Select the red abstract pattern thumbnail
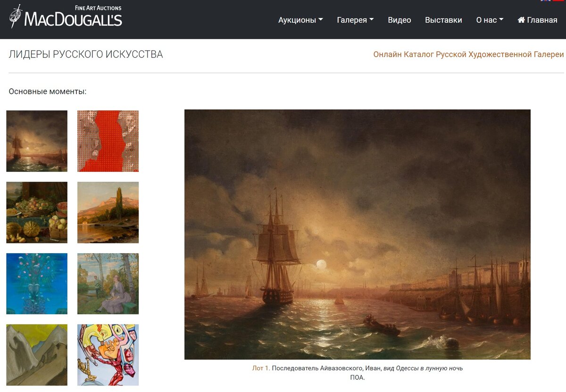 pos(108,141)
